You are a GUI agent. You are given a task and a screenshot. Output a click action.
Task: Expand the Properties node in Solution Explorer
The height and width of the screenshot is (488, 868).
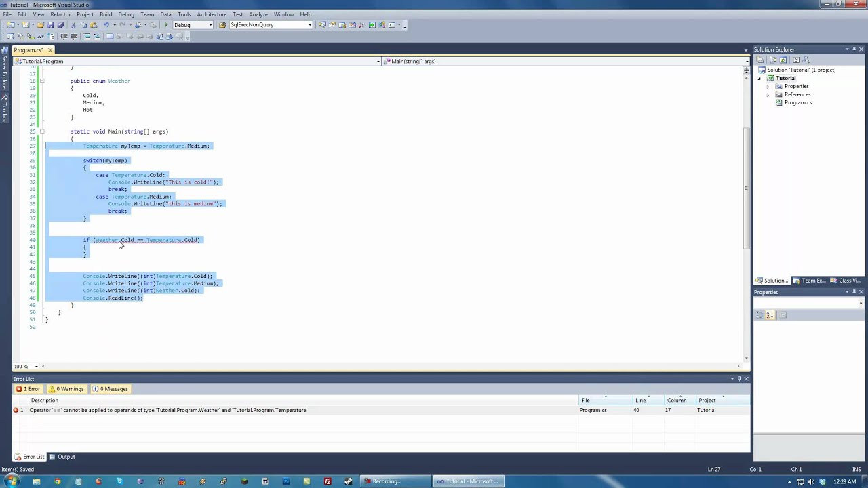tap(768, 87)
